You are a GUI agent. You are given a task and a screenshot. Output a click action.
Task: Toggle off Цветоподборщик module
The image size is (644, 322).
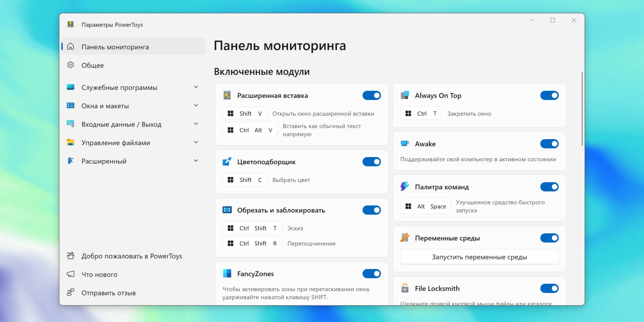point(372,162)
